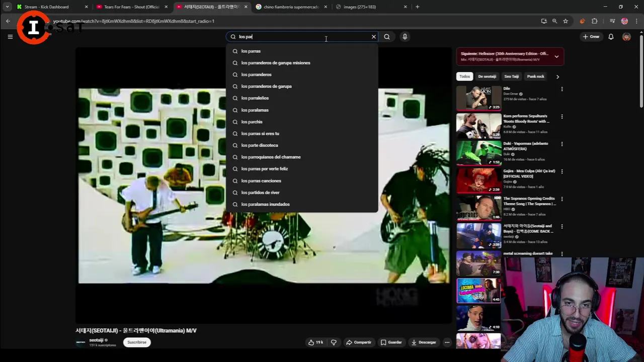The image size is (644, 362).
Task: Select suggestion 'los parras si eres tu'
Action: pos(302,133)
